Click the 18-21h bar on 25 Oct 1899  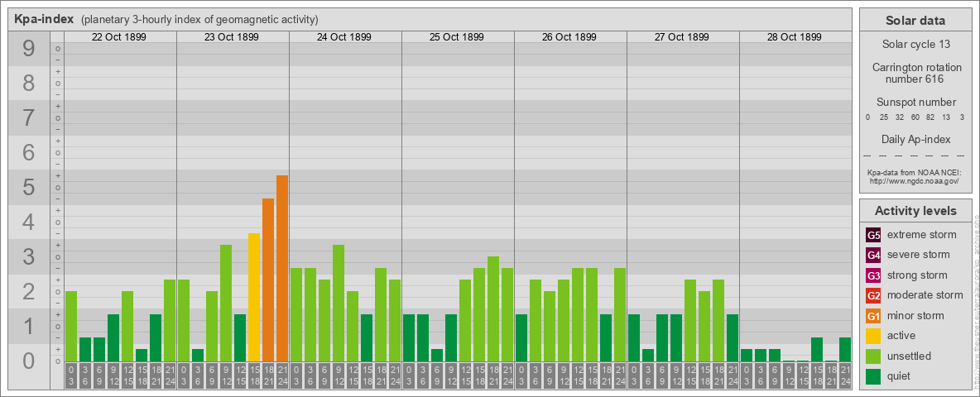[x=493, y=309]
